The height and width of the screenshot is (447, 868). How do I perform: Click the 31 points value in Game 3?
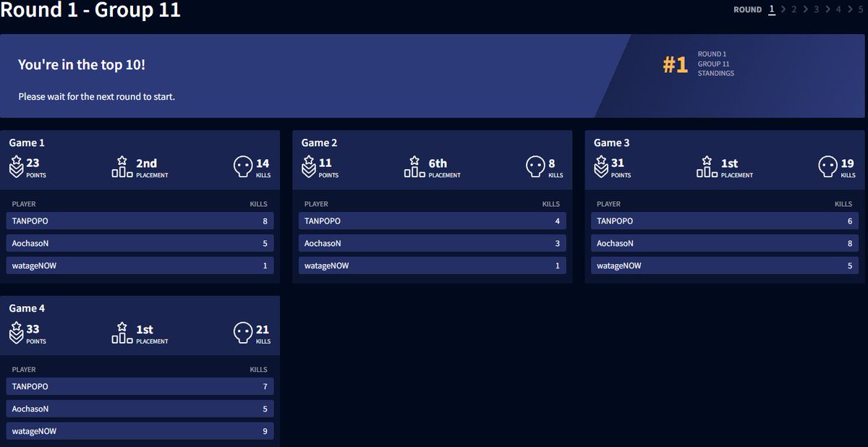tap(617, 163)
